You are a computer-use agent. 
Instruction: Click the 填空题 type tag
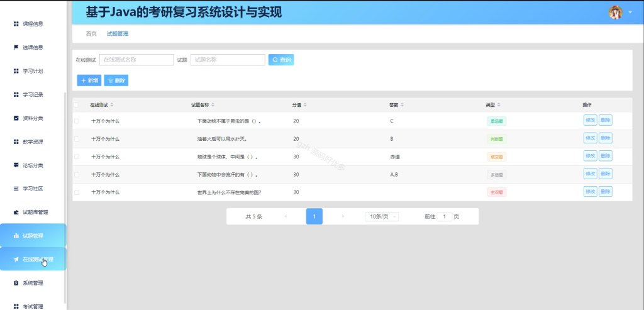tap(496, 157)
